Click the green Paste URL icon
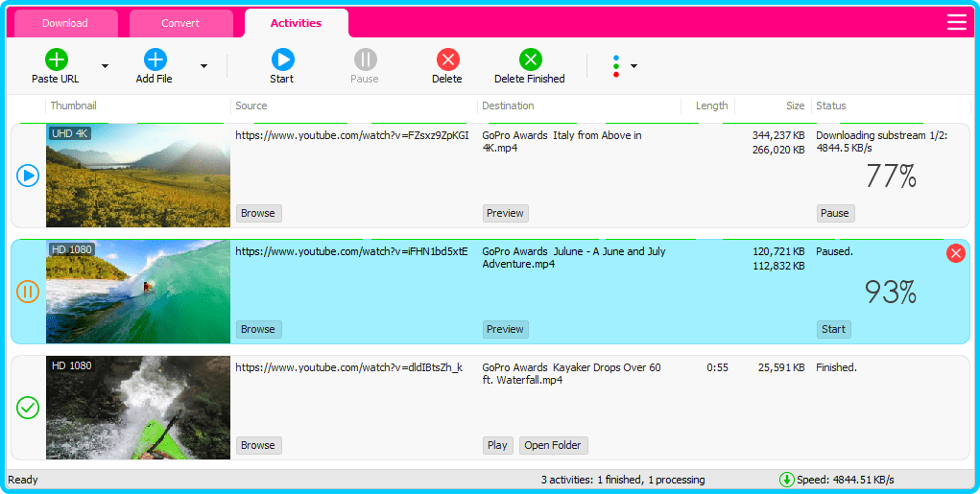 pos(57,59)
